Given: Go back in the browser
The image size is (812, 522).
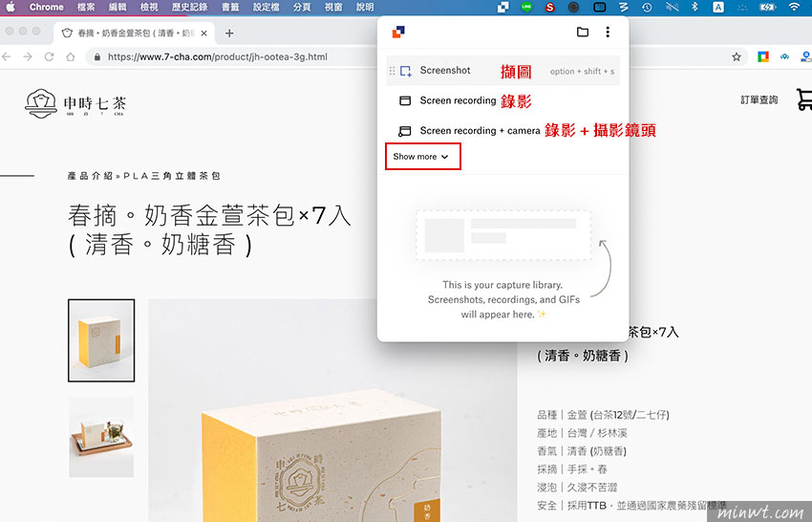Looking at the screenshot, I should [7, 56].
